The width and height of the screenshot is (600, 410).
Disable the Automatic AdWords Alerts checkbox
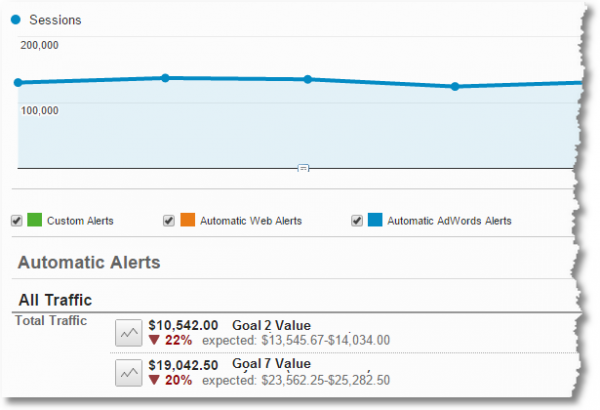click(357, 220)
